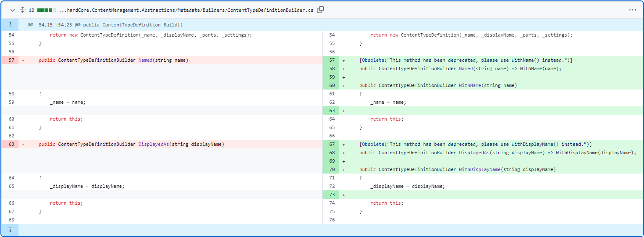Expand hidden lines above the hunk

click(x=10, y=25)
